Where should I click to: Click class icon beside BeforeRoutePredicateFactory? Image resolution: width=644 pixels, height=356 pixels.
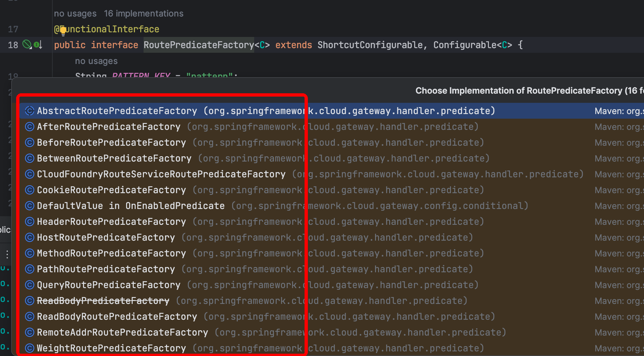(x=30, y=142)
